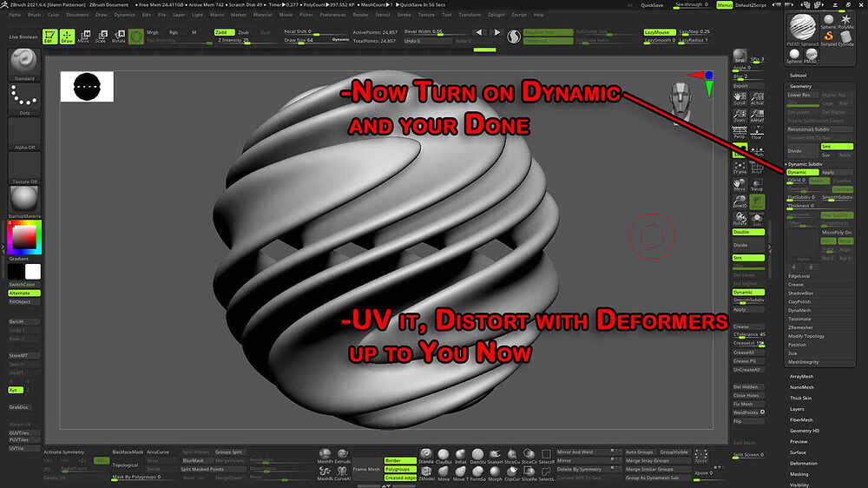The width and height of the screenshot is (868, 488).
Task: Switch to the Rotate transform tool
Action: coord(118,37)
